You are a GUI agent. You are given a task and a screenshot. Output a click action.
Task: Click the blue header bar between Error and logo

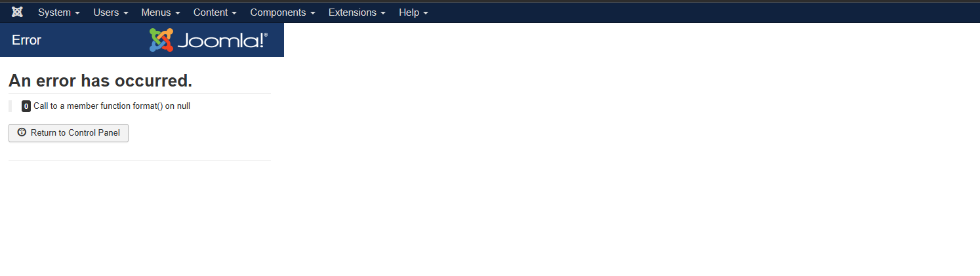click(x=95, y=40)
